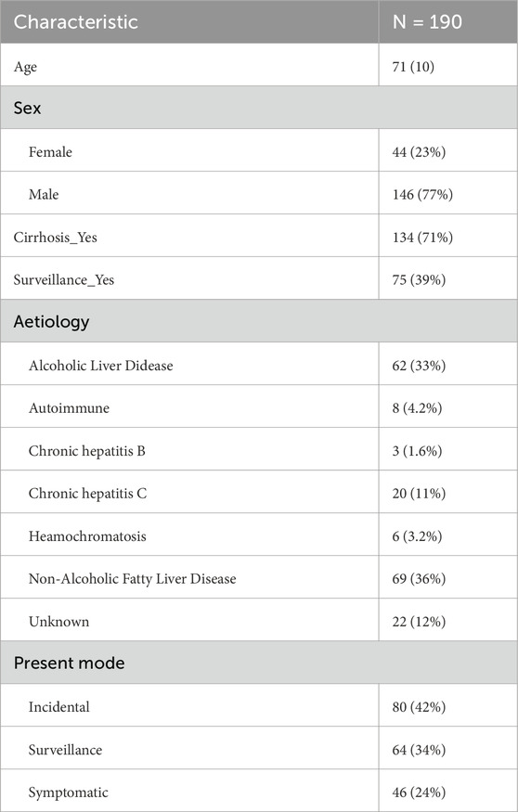Click the Heamochromatosis row label
This screenshot has width=518, height=812.
point(87,536)
